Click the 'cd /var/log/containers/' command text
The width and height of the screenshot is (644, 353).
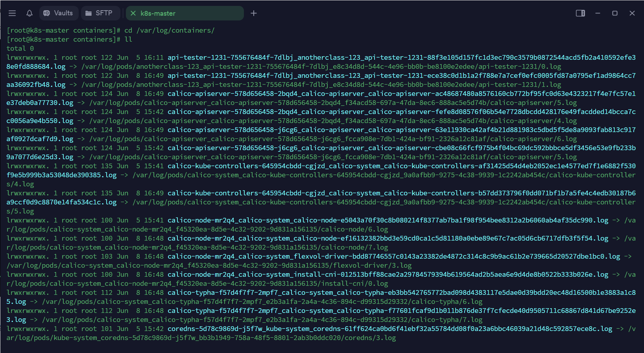170,30
